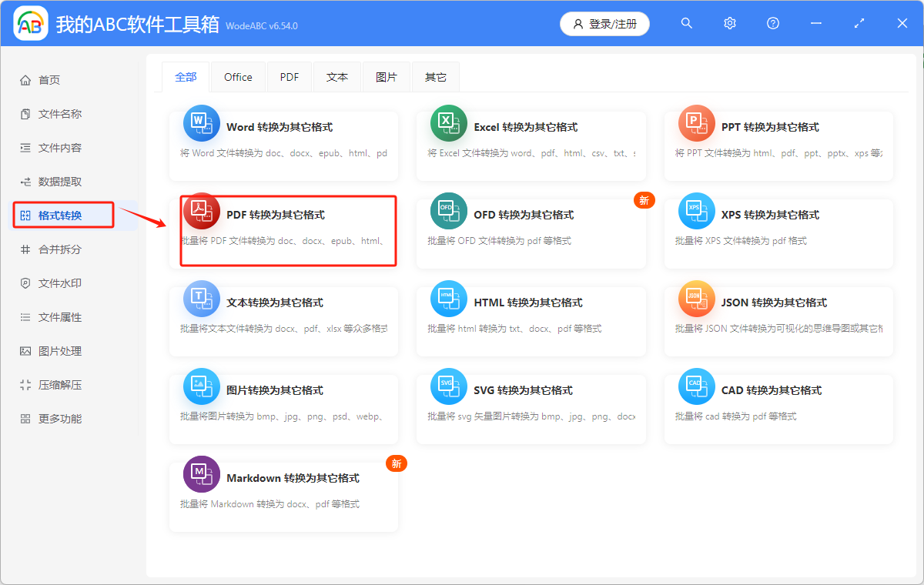Open the help question-mark icon
This screenshot has height=585, width=924.
(x=772, y=23)
